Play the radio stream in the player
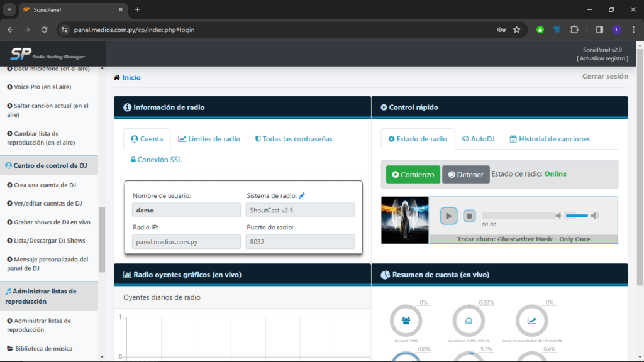 click(x=448, y=216)
